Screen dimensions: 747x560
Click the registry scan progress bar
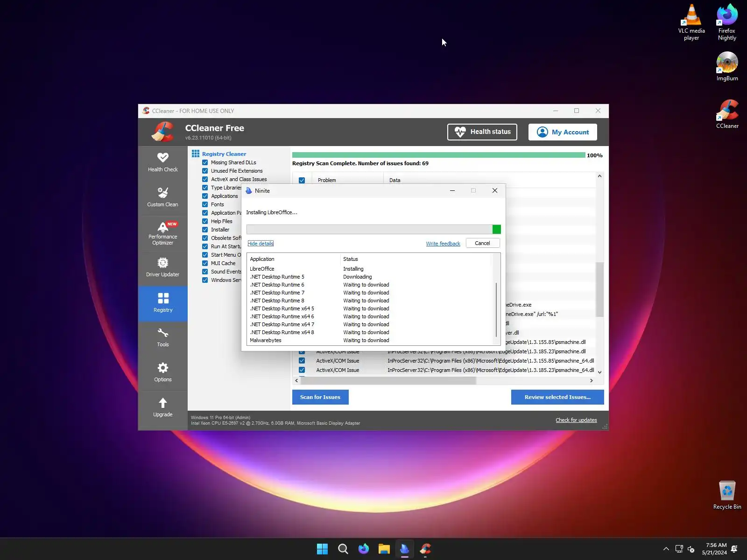(439, 155)
